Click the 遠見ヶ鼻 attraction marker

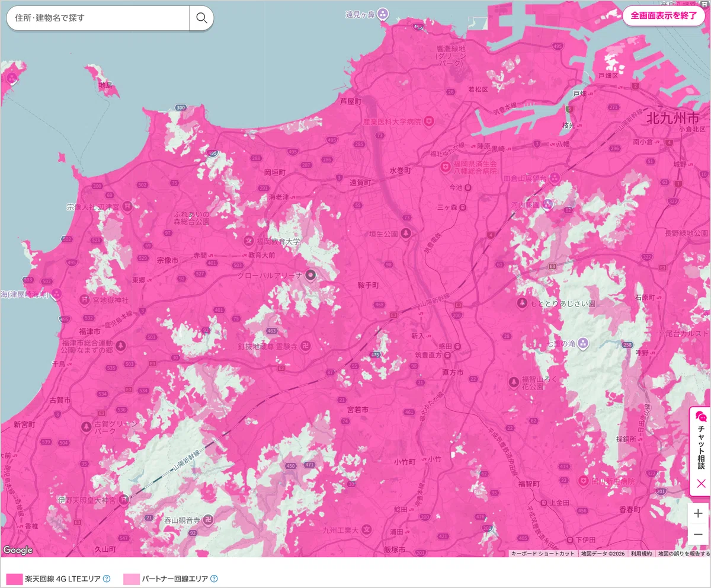click(x=383, y=13)
